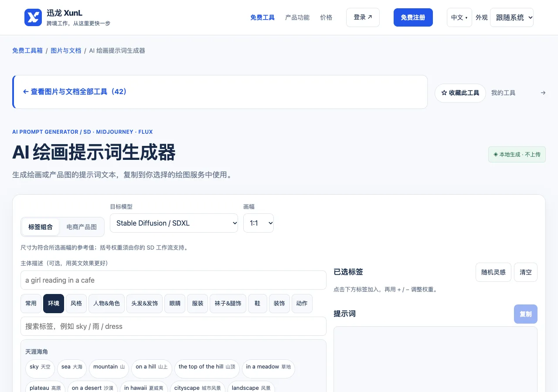This screenshot has width=558, height=392.
Task: Select the 风格 tag category
Action: click(76, 304)
